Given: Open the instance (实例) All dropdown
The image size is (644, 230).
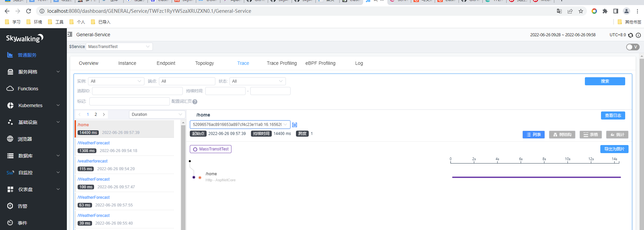Looking at the screenshot, I should tap(116, 81).
